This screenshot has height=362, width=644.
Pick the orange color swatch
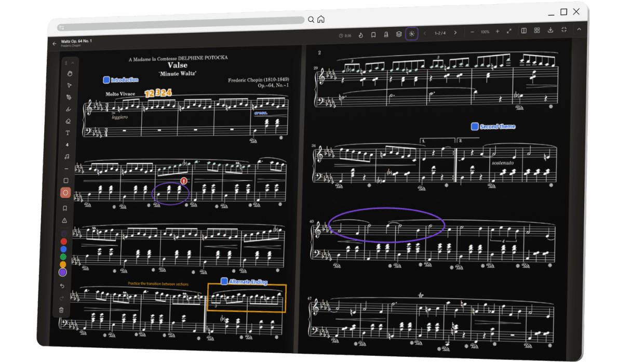pos(63,264)
